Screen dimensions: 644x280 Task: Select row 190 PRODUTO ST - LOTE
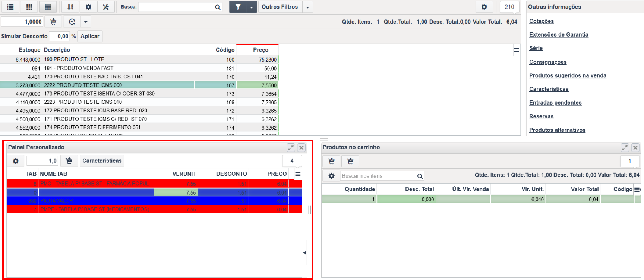tap(139, 60)
